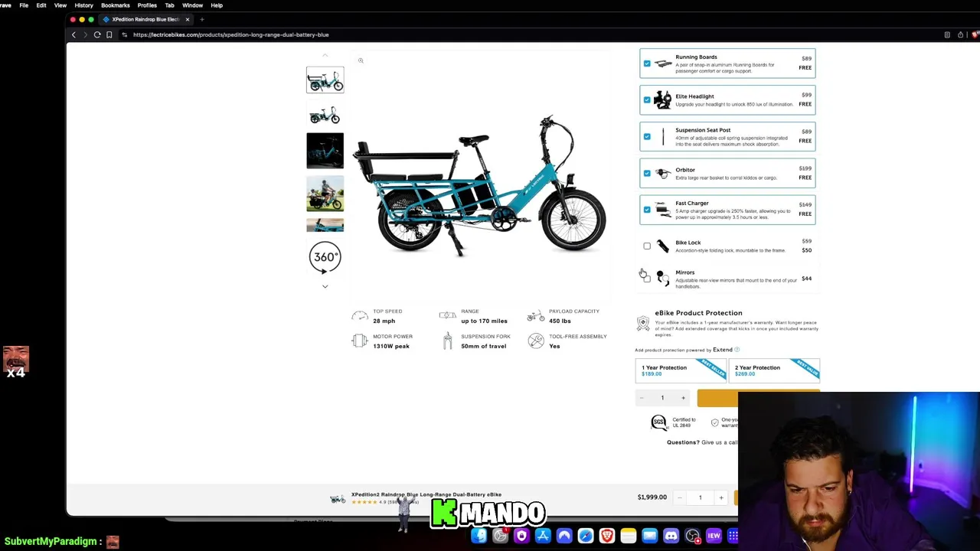The height and width of the screenshot is (551, 980).
Task: Uncheck the Orbitor basket accessory
Action: (x=647, y=174)
